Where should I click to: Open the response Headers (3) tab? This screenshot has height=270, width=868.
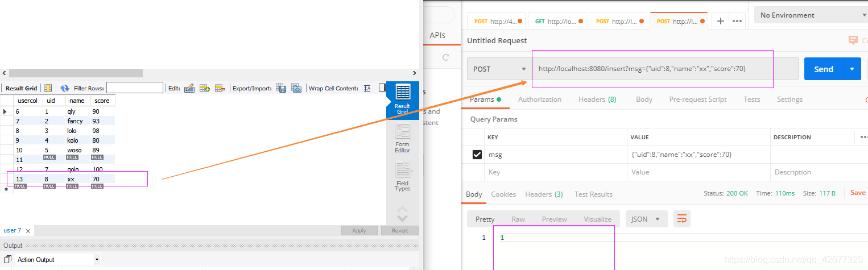[544, 194]
